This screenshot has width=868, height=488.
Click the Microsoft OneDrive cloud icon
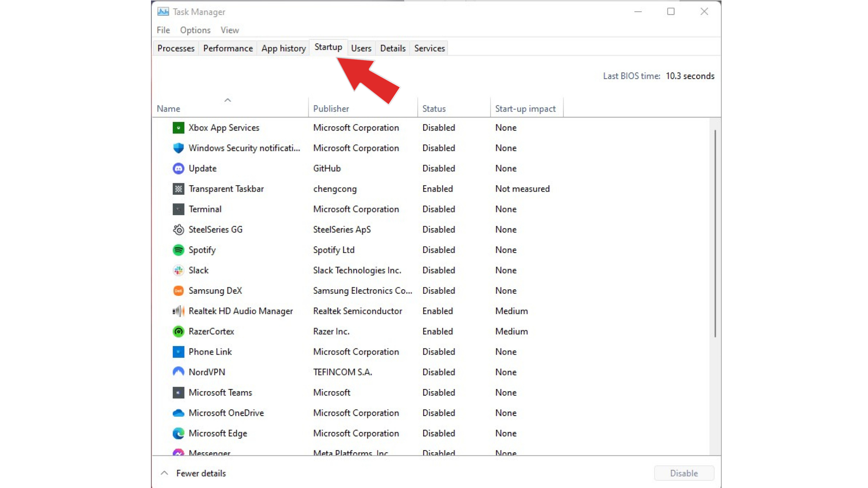click(x=179, y=413)
